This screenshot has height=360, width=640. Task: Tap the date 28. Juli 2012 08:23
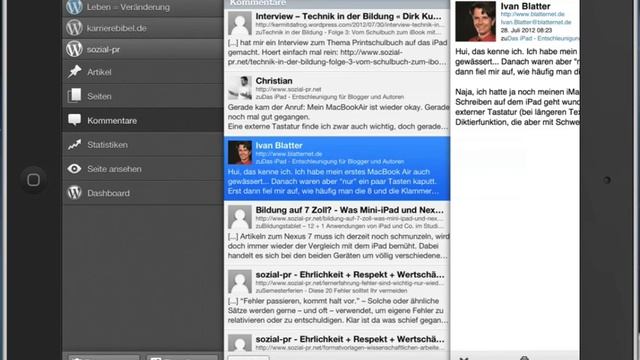(526, 30)
